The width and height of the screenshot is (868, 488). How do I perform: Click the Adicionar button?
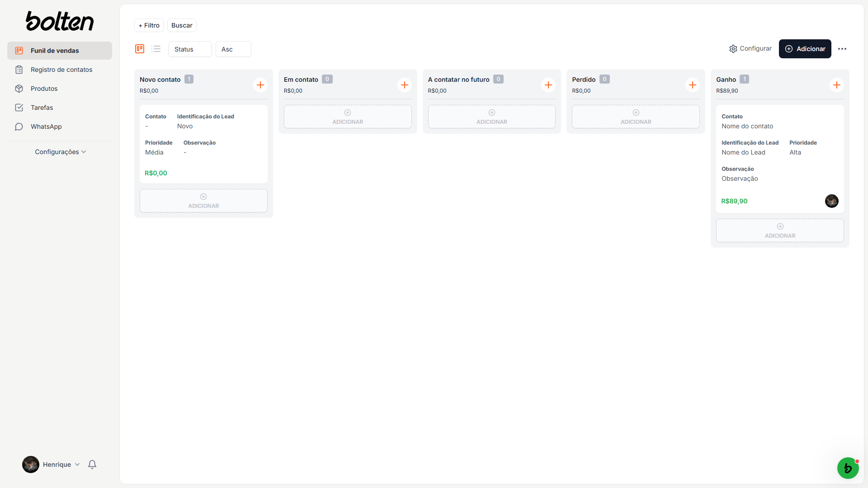tap(805, 48)
